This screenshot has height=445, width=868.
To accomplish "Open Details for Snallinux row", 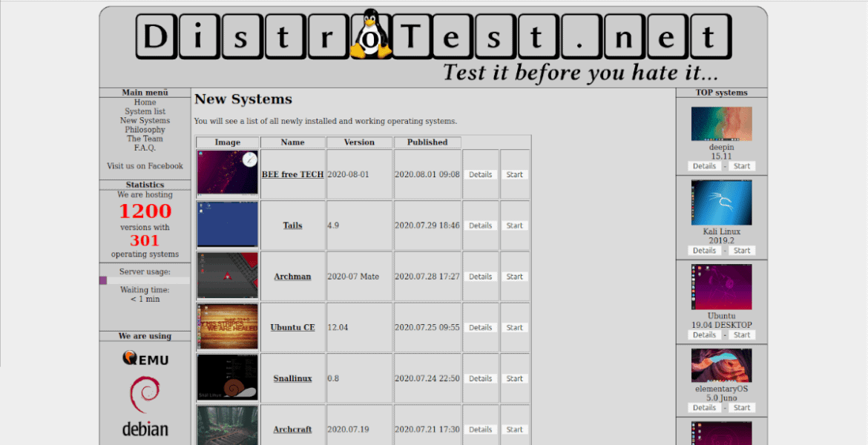I will [x=481, y=378].
